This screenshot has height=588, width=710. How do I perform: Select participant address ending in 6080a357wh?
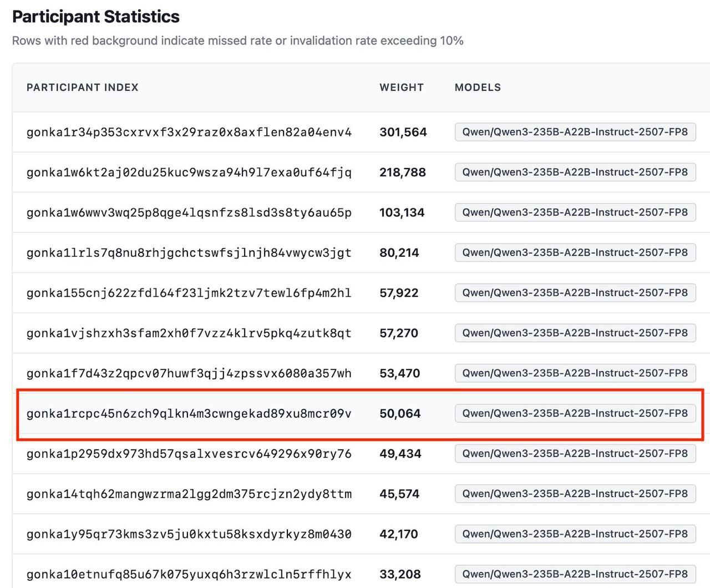click(189, 373)
